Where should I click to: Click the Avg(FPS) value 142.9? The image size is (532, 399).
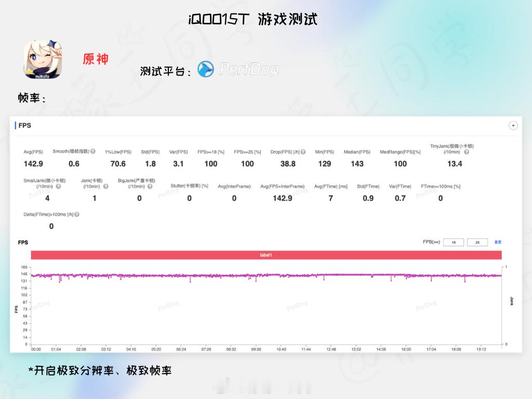[33, 164]
